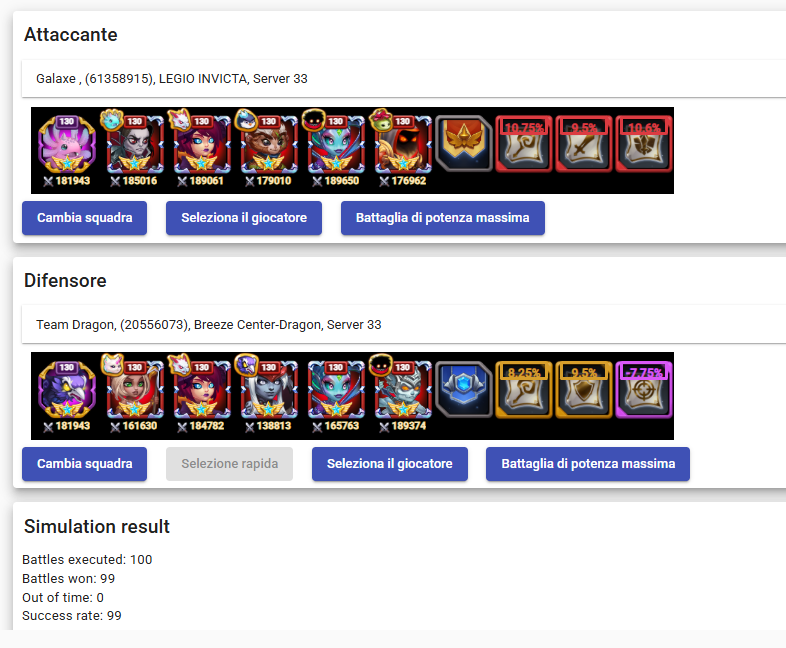
Task: Click defender's Seleziona il giocatore button
Action: [389, 464]
